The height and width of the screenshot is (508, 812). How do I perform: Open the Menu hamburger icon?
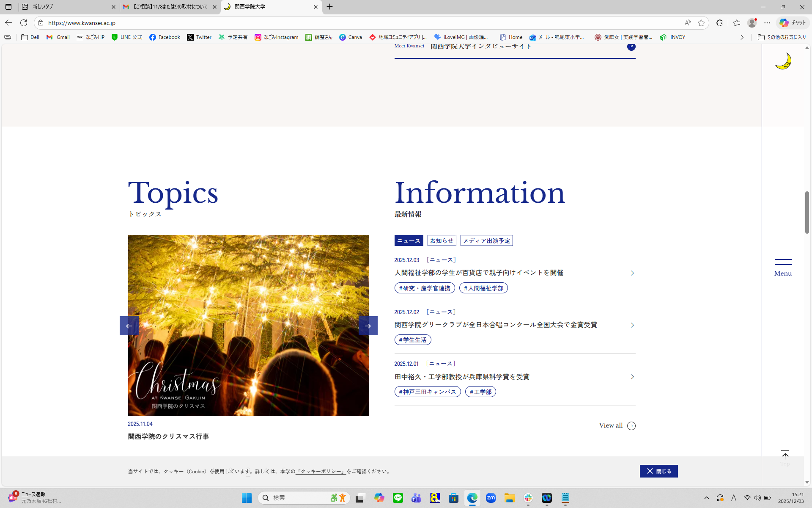tap(783, 262)
